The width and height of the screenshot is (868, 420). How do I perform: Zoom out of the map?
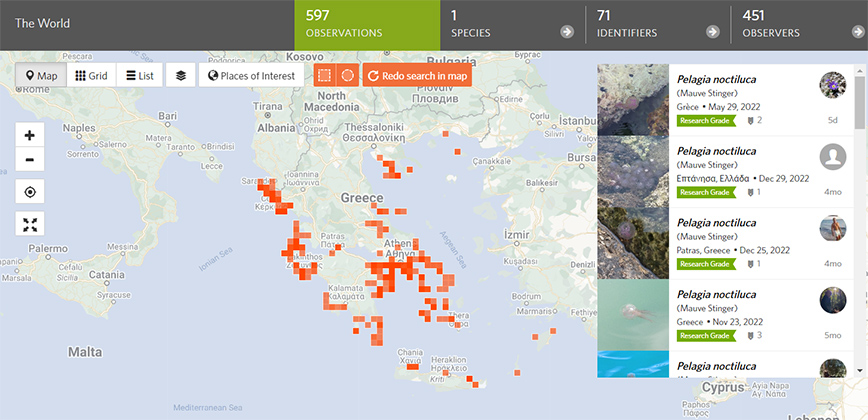click(29, 160)
